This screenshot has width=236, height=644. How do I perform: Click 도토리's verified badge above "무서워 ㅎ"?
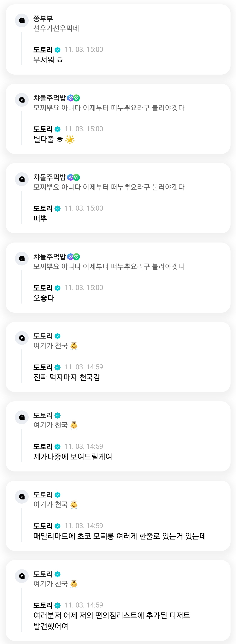coord(58,50)
